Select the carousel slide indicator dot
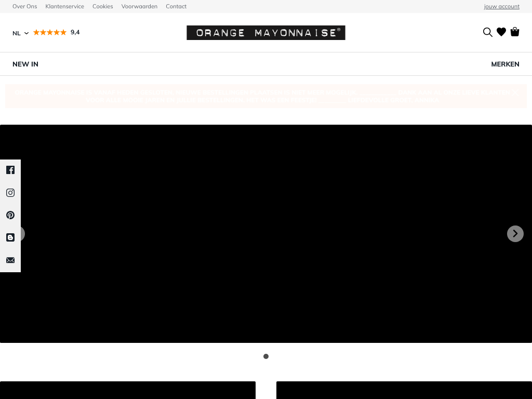This screenshot has height=399, width=532. 266,356
